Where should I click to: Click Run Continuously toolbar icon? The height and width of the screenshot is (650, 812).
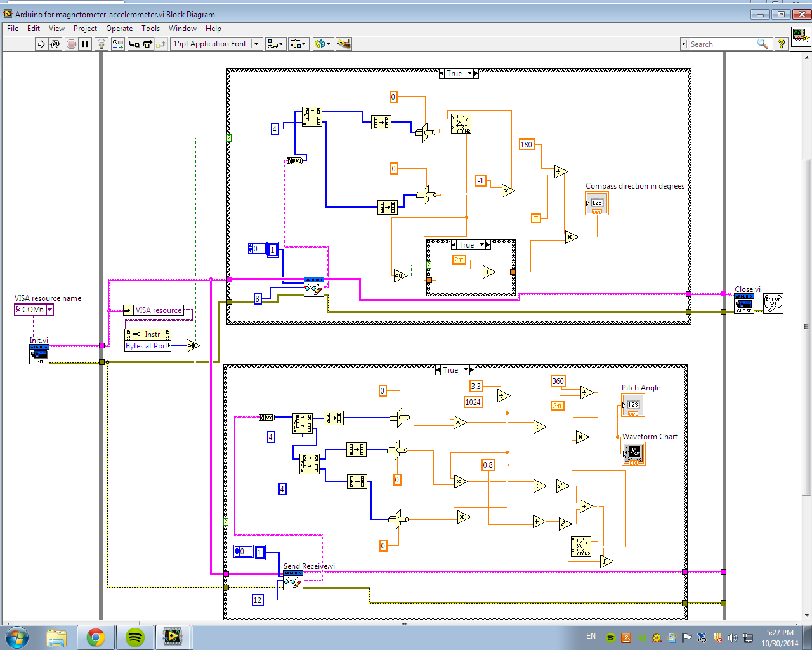(55, 44)
